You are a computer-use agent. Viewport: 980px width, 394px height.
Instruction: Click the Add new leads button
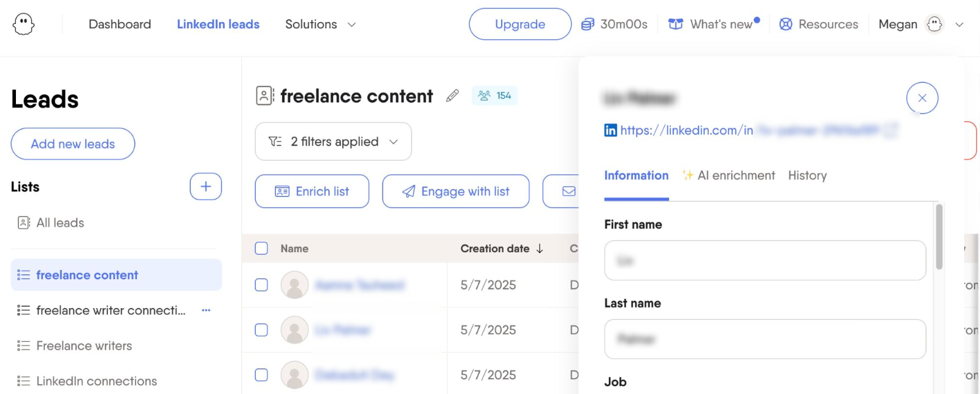tap(73, 144)
